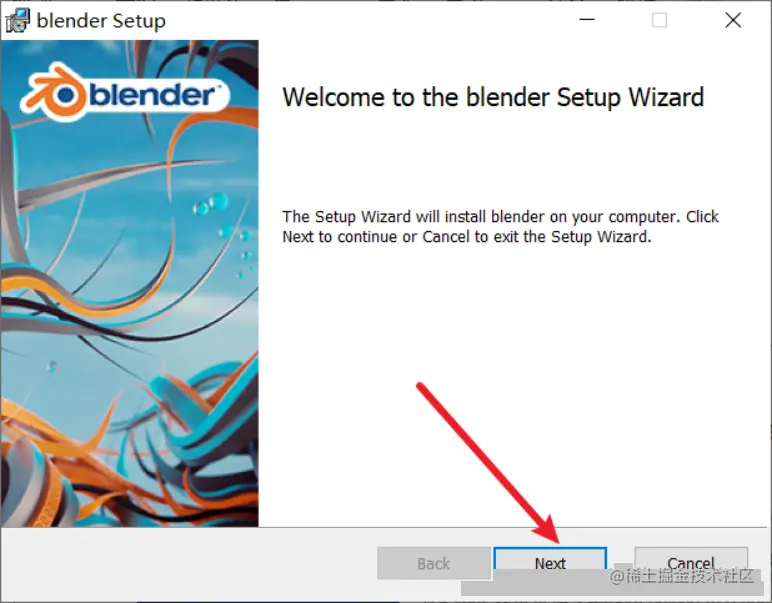Click the Next button to continue setup
772x603 pixels.
pyautogui.click(x=550, y=563)
